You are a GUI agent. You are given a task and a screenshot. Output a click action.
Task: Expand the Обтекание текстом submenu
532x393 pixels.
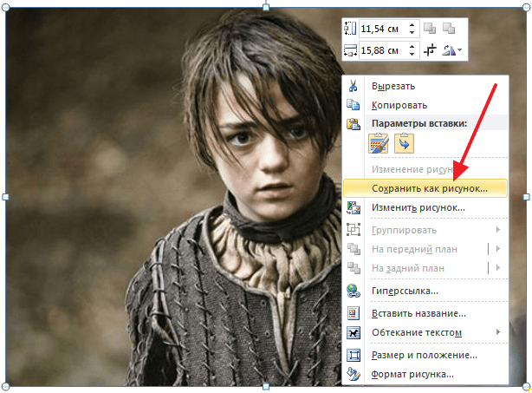[498, 333]
